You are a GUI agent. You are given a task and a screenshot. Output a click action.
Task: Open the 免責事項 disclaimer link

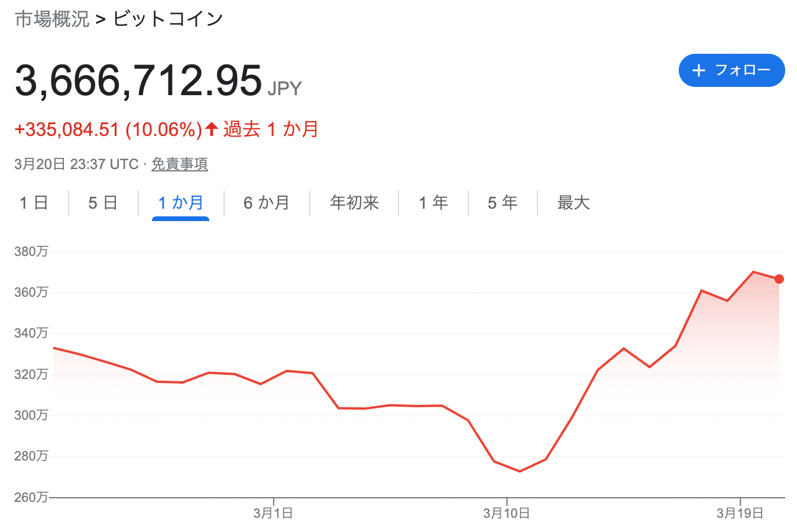coord(180,164)
